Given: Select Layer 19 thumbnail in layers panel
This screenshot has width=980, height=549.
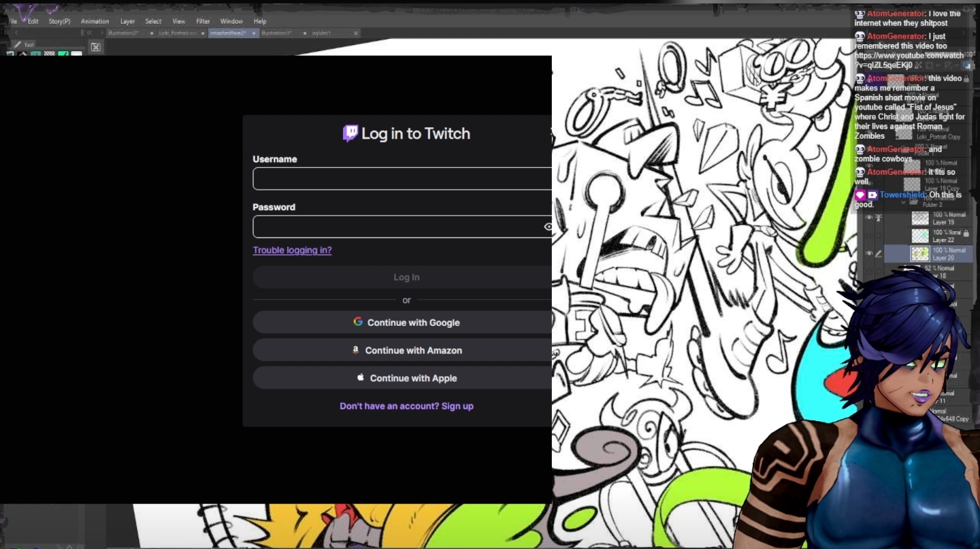Looking at the screenshot, I should [920, 218].
